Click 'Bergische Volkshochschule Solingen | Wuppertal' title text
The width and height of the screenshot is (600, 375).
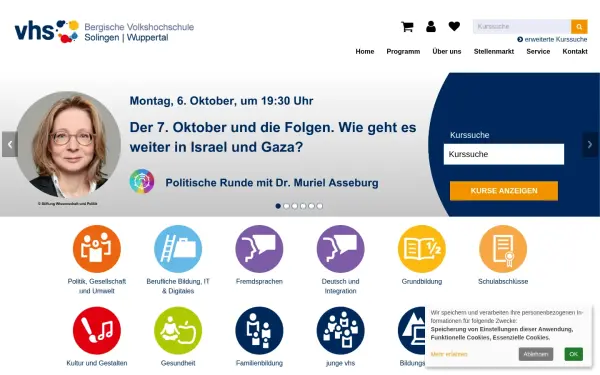(x=139, y=32)
